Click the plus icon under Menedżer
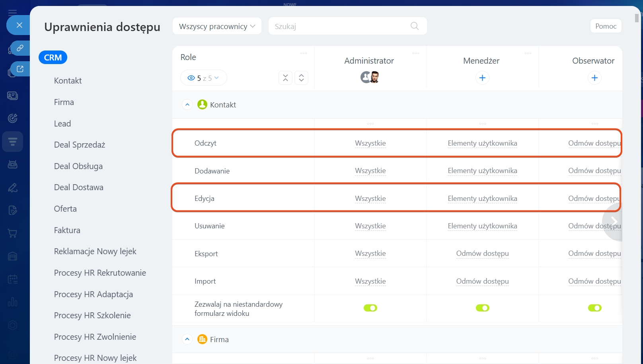643x364 pixels. coord(482,78)
